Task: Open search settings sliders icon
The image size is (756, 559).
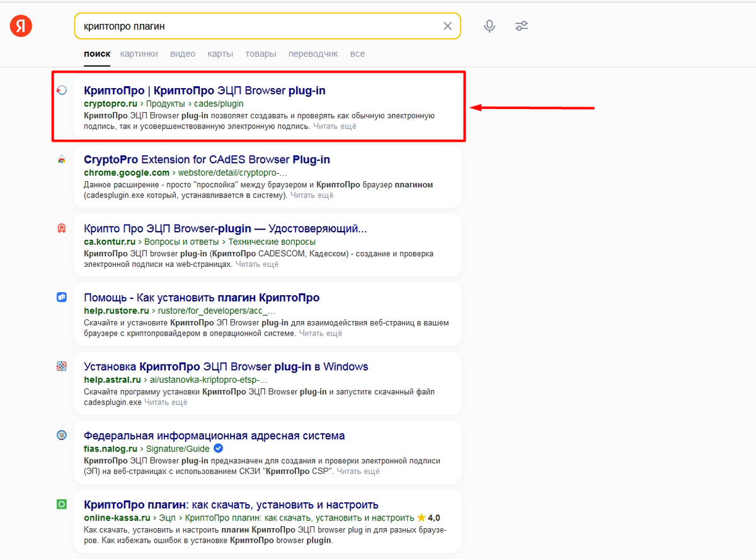Action: pyautogui.click(x=522, y=26)
